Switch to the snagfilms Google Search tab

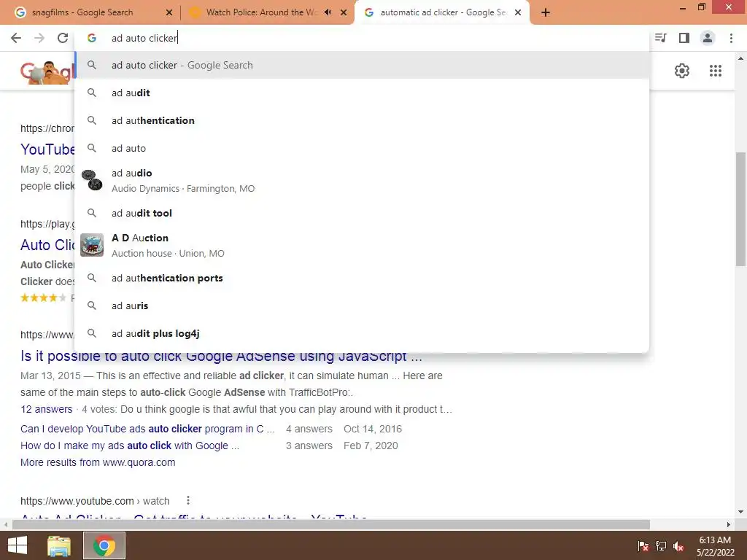[x=90, y=12]
